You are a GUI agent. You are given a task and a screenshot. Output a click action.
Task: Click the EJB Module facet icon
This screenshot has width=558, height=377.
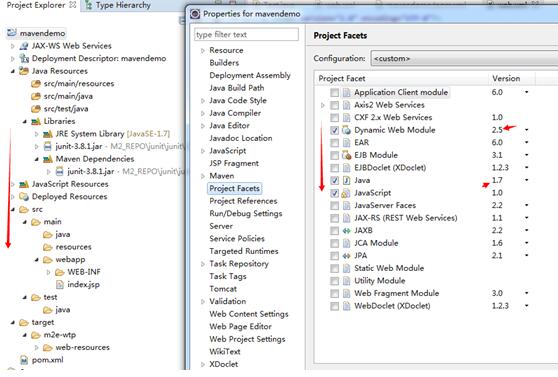point(346,155)
